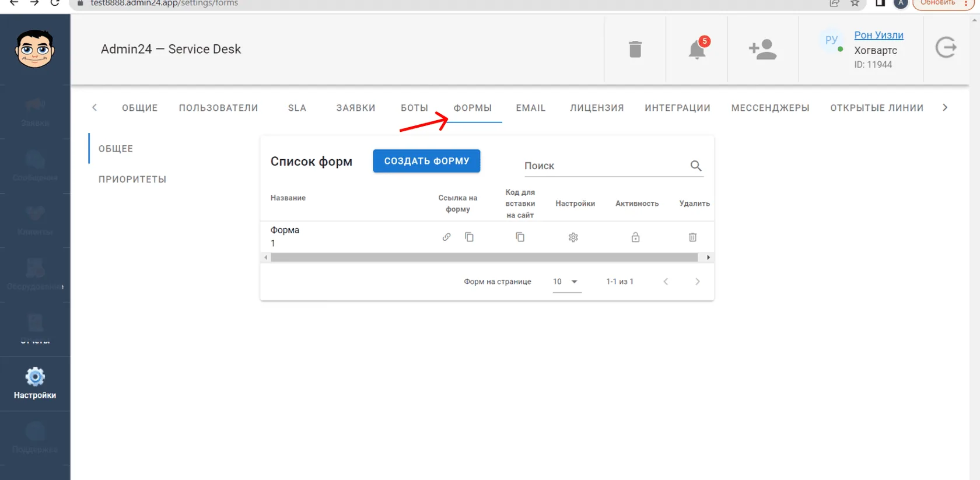Click the РУ user avatar

tap(831, 40)
